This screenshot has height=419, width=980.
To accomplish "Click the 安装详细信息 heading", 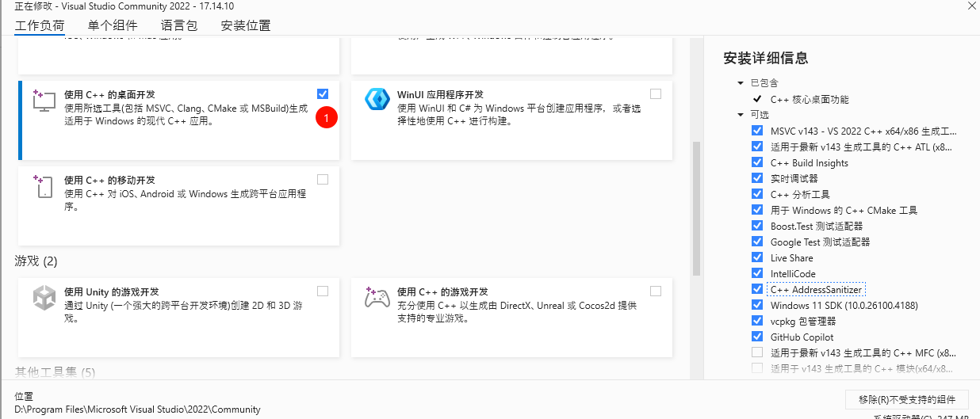I will tap(766, 58).
